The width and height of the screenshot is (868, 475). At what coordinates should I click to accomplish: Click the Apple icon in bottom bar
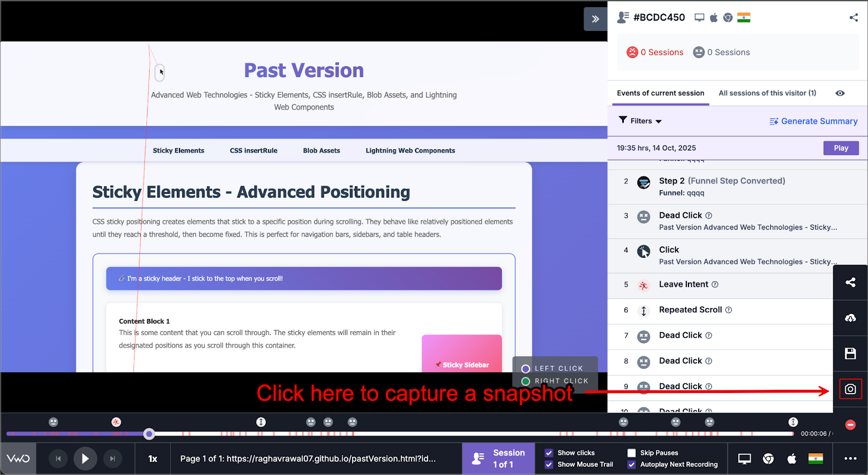(792, 459)
